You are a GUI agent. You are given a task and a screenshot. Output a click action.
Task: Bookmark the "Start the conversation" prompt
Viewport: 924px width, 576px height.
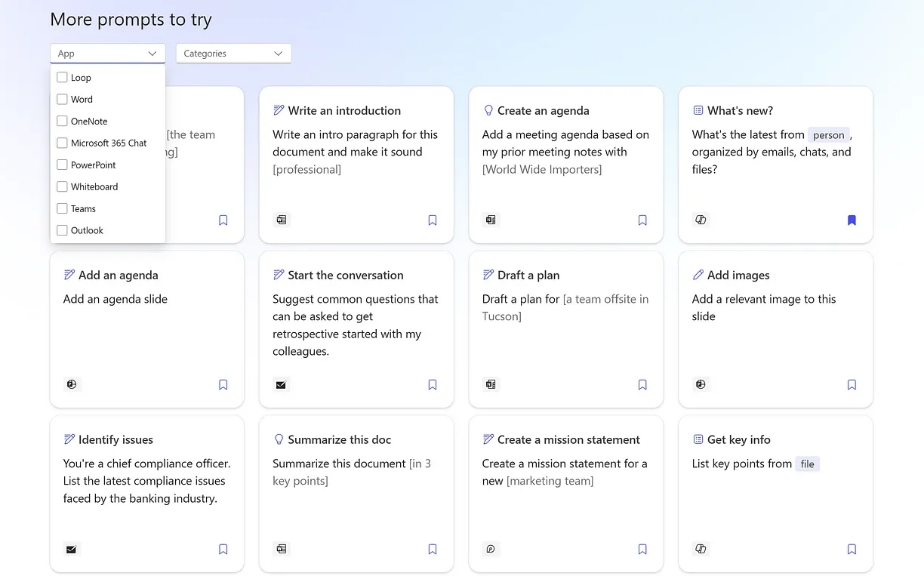433,385
